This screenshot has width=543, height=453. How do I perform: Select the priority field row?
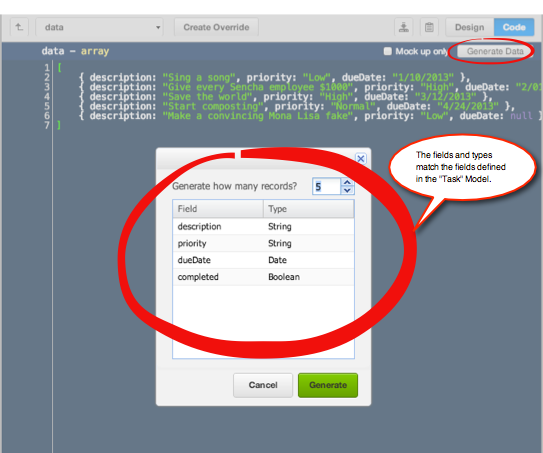click(x=263, y=243)
